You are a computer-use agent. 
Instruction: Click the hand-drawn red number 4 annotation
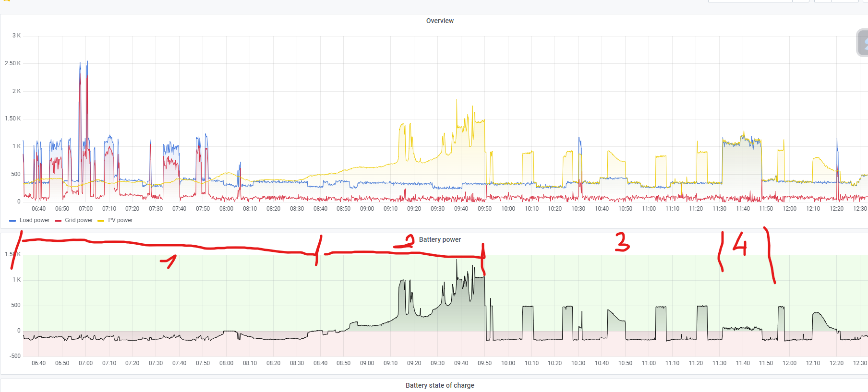point(740,244)
